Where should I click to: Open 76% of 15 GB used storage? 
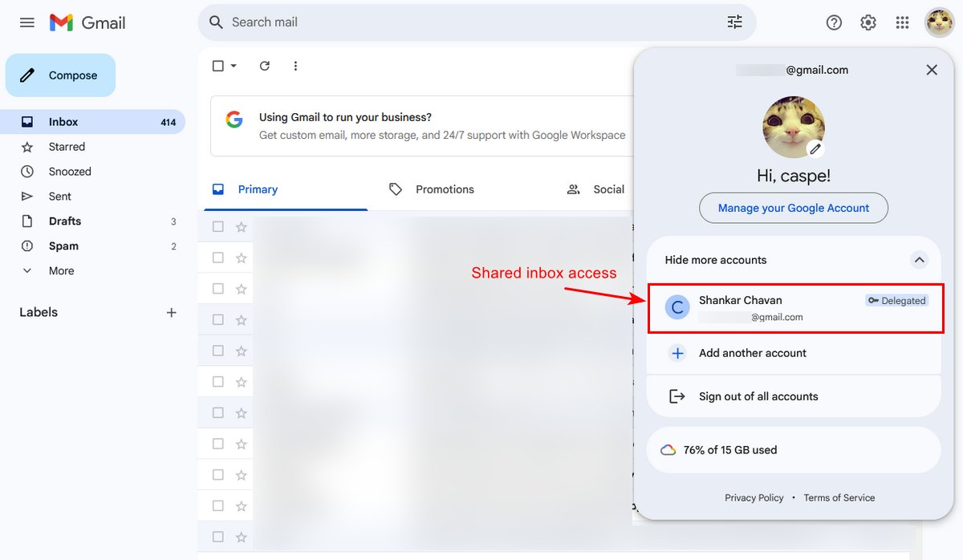794,450
